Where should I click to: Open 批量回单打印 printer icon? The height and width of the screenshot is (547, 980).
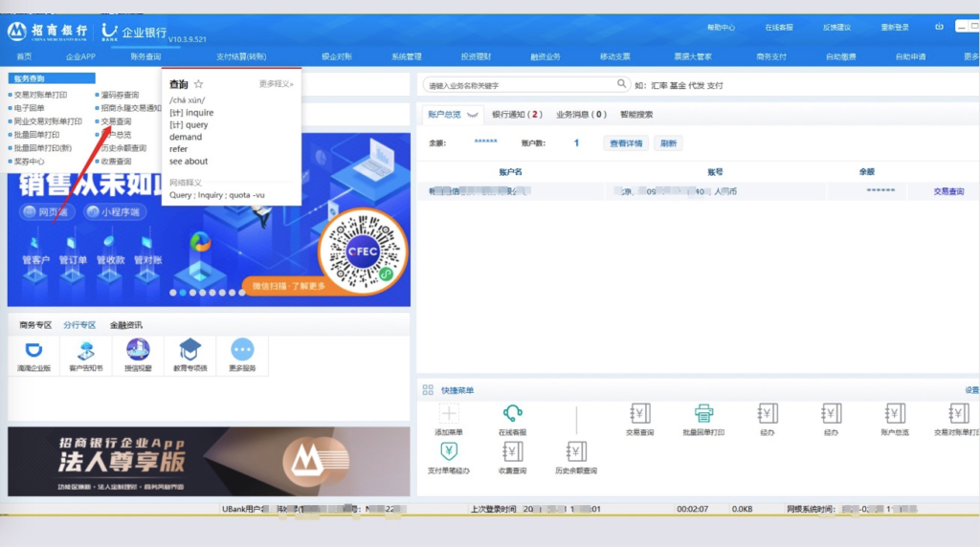[703, 413]
